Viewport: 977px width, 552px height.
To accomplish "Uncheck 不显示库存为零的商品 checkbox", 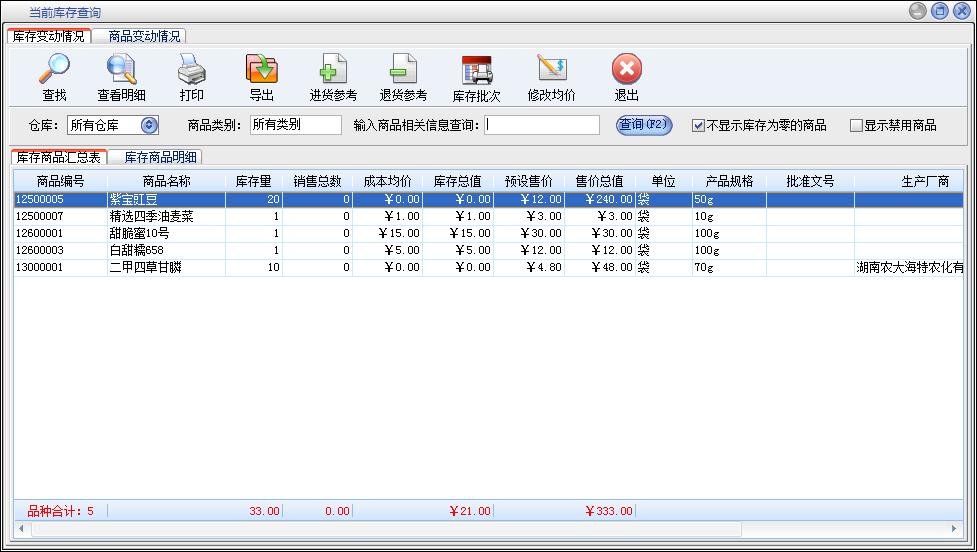I will pos(699,126).
